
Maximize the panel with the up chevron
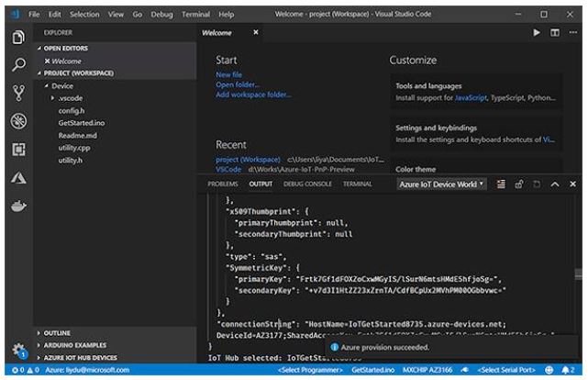coord(555,184)
